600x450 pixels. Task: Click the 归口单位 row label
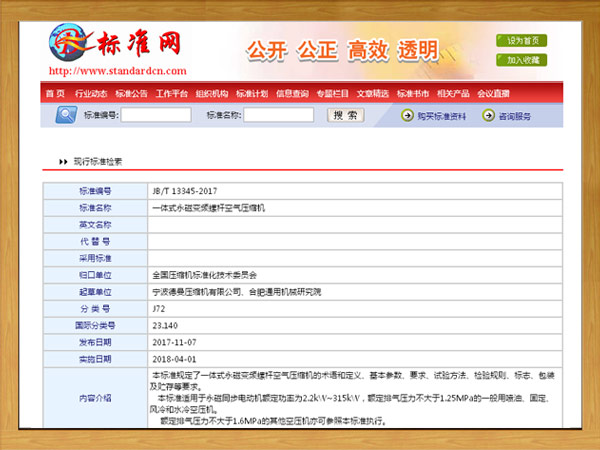95,275
